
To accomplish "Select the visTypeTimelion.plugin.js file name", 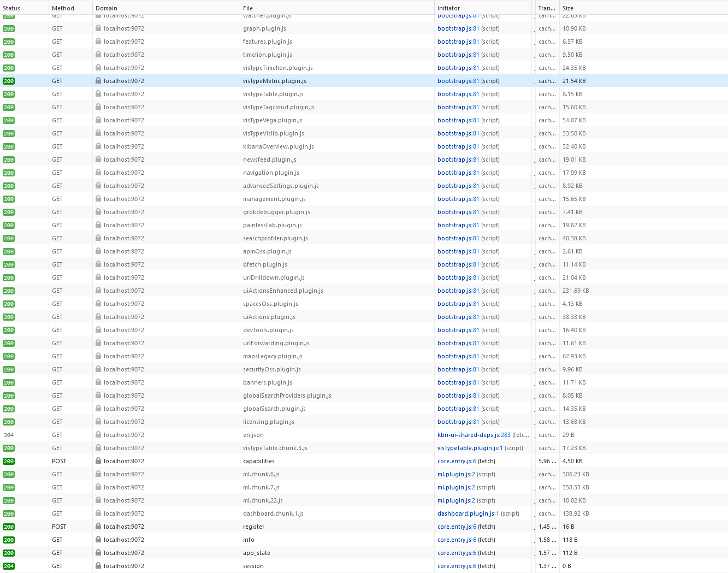I will 278,68.
